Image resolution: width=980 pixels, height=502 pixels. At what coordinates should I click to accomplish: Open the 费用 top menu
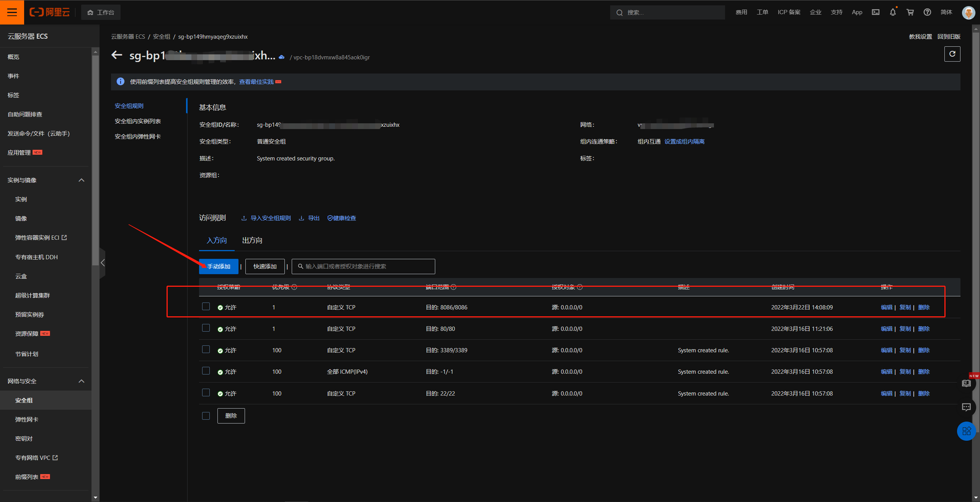click(742, 12)
